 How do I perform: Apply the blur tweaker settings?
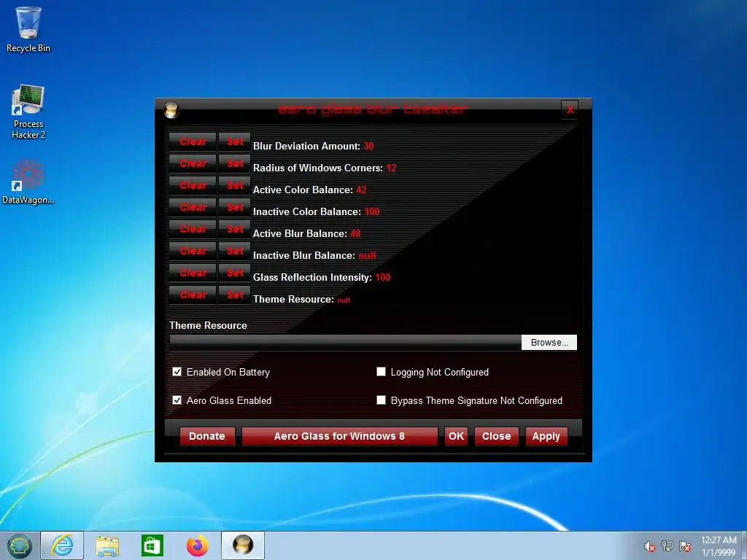546,436
